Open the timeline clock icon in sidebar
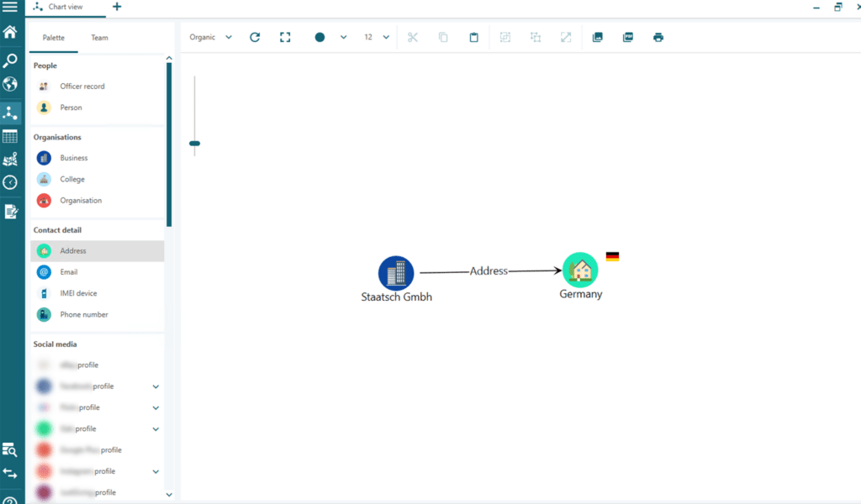Image resolution: width=861 pixels, height=504 pixels. (10, 182)
